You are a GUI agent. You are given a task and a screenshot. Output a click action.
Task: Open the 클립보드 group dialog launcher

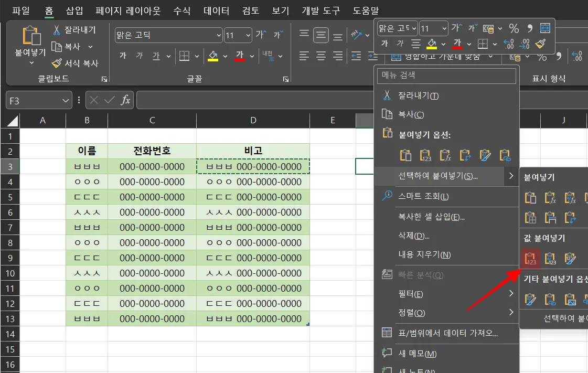(x=104, y=79)
